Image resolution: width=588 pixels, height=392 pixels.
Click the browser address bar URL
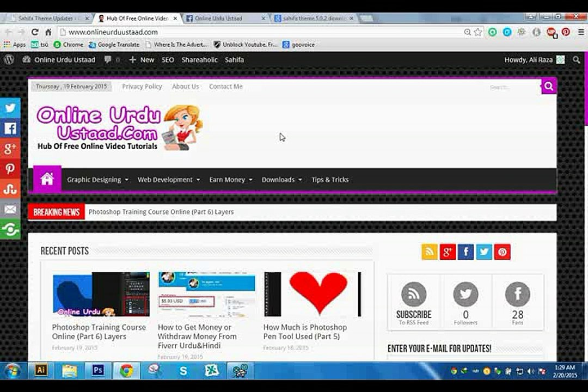[x=113, y=32]
